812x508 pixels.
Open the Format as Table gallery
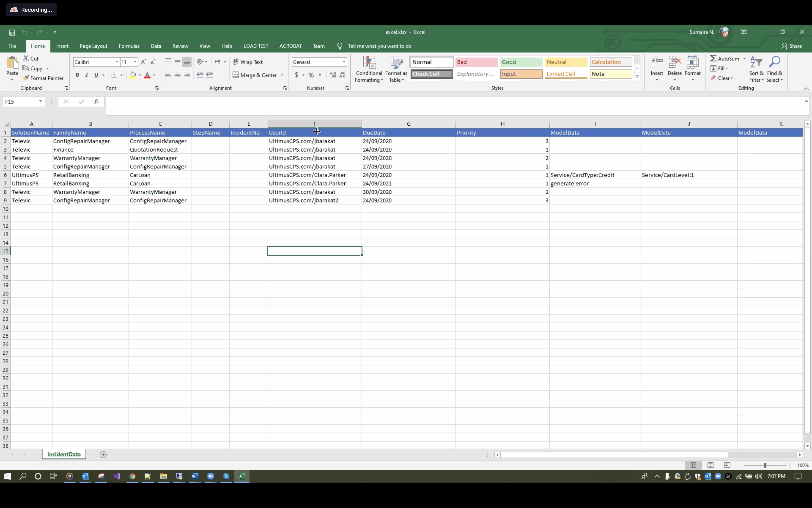coord(396,69)
